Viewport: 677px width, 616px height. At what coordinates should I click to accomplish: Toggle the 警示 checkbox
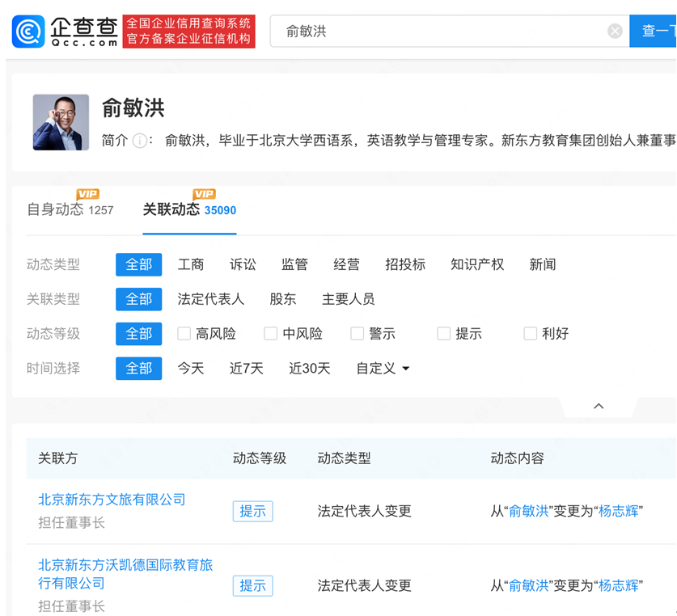point(358,334)
